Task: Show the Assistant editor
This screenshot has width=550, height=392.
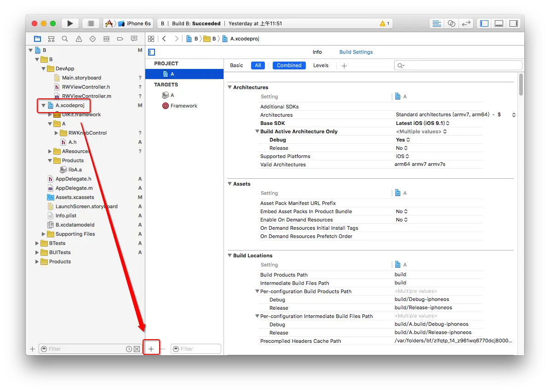Action: coord(452,23)
